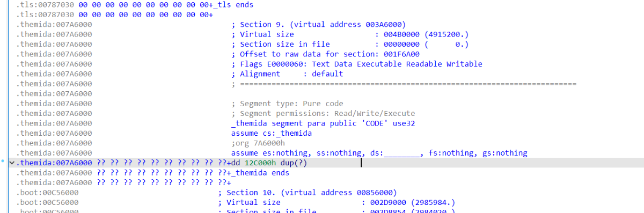644x213 pixels.
Task: Collapse the chevron beside dd 12C000h dup(?) line
Action: tap(12, 163)
